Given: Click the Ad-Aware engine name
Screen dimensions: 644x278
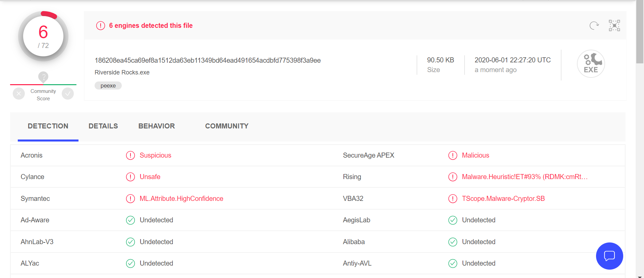Looking at the screenshot, I should pyautogui.click(x=35, y=220).
